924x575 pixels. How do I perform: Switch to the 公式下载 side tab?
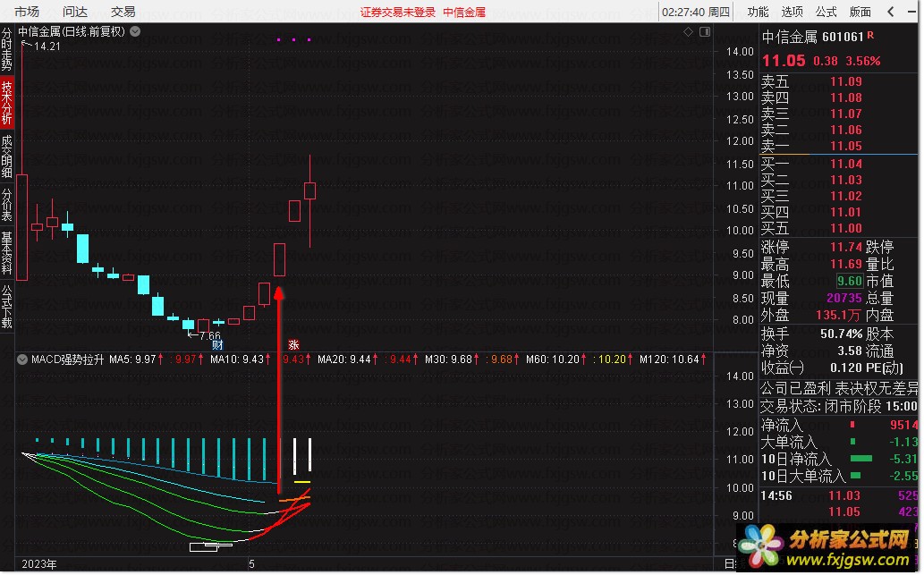(x=6, y=307)
